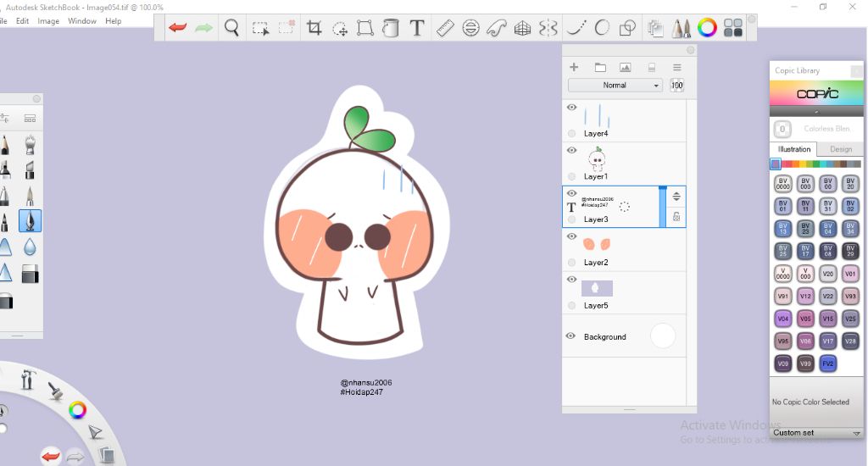Screen dimensions: 868x466
Task: Switch to the Design tab
Action: pyautogui.click(x=841, y=149)
